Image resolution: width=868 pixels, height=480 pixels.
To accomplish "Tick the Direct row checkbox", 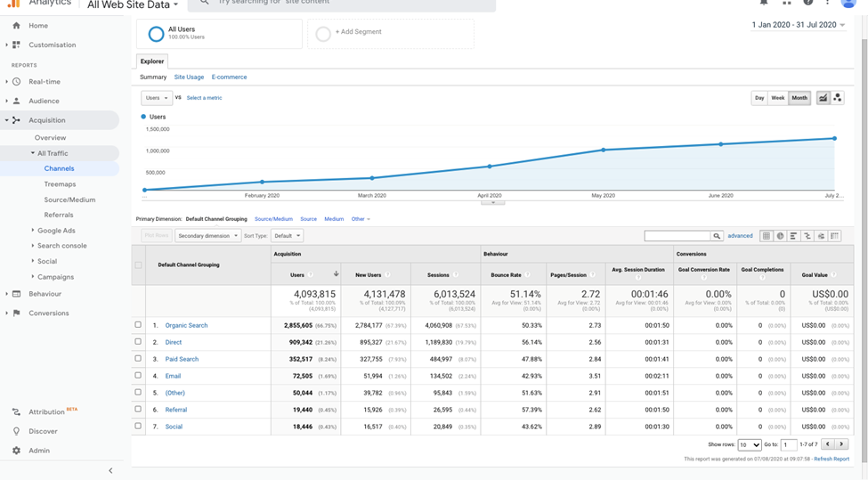I will (138, 342).
